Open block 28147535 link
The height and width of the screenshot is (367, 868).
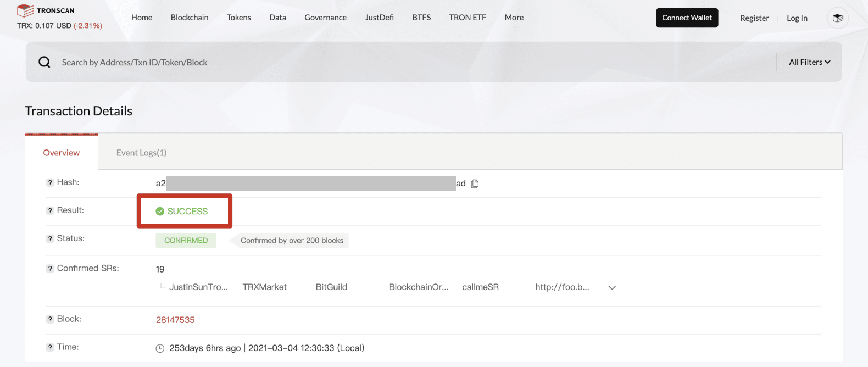(x=175, y=320)
